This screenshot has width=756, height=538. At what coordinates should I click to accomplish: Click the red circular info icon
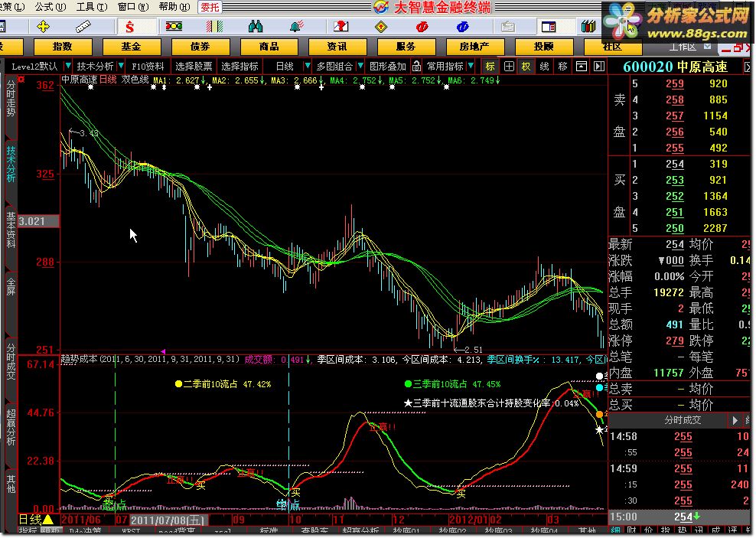tap(422, 27)
